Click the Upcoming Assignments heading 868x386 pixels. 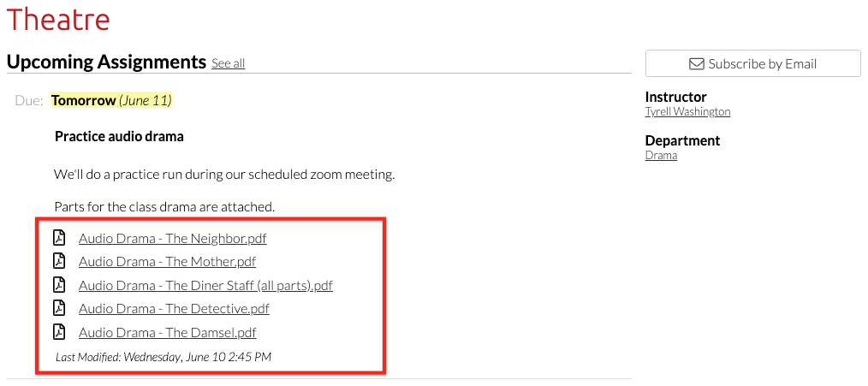106,62
